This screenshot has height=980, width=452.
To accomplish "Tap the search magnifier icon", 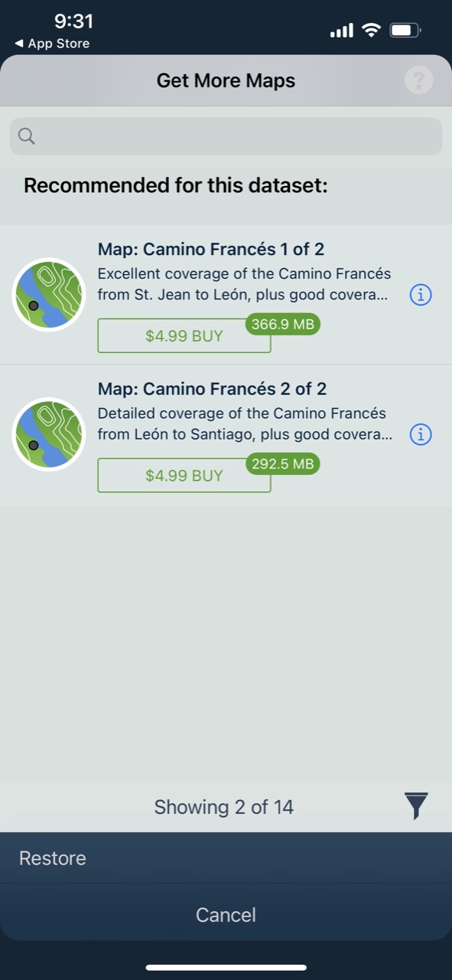I will [x=26, y=136].
